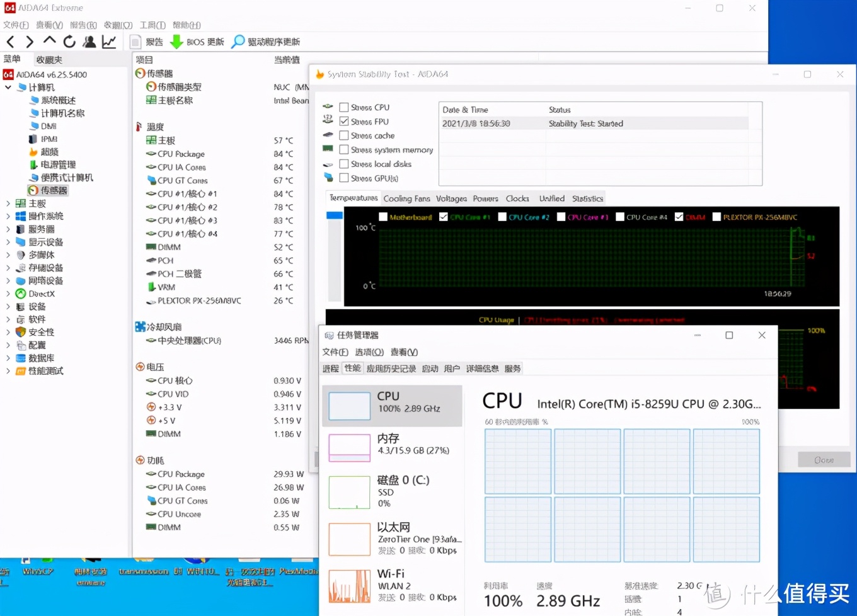Screen dimensions: 857x616
Task: Open the graph chart toolbar icon
Action: coord(109,42)
